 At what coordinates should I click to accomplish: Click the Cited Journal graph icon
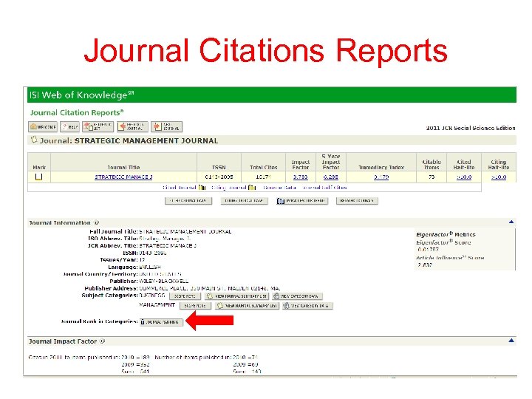coord(202,187)
